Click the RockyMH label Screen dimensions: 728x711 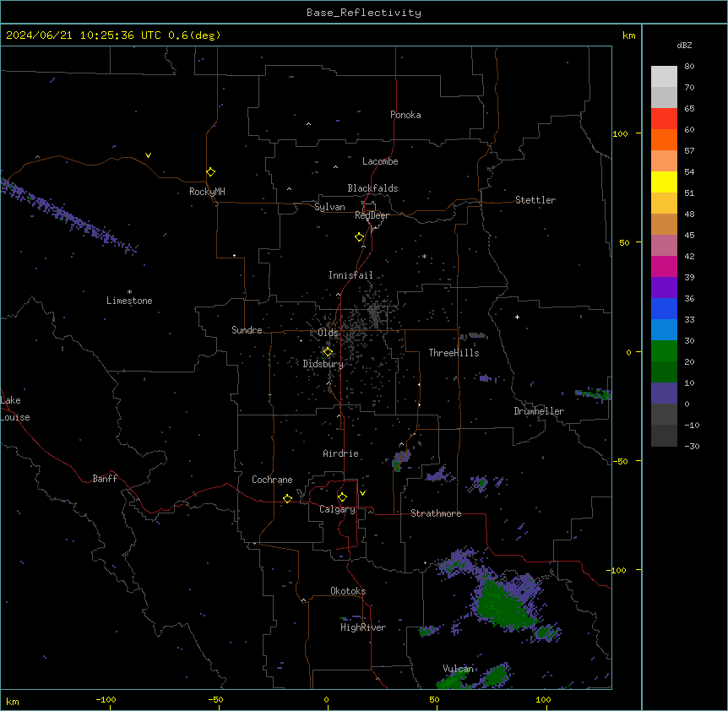[x=207, y=192]
